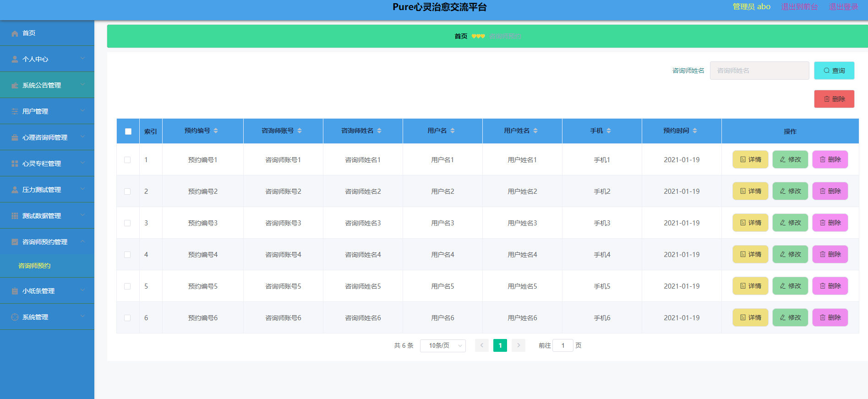The height and width of the screenshot is (399, 868).
Task: Click the person icon beside 个人中心
Action: (x=15, y=60)
